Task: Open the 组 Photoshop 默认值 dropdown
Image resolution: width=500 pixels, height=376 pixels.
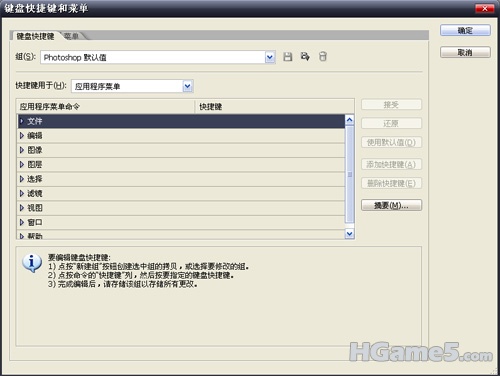Action: point(270,57)
